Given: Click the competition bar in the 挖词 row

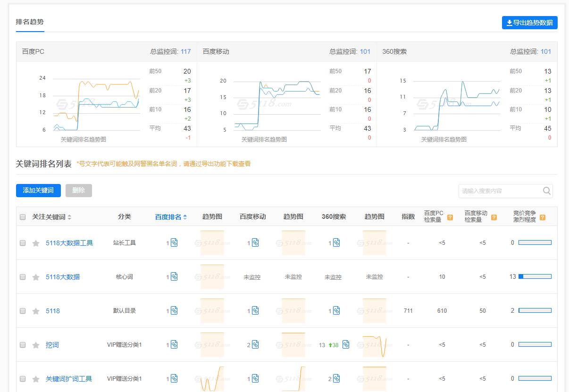Looking at the screenshot, I should tap(535, 344).
